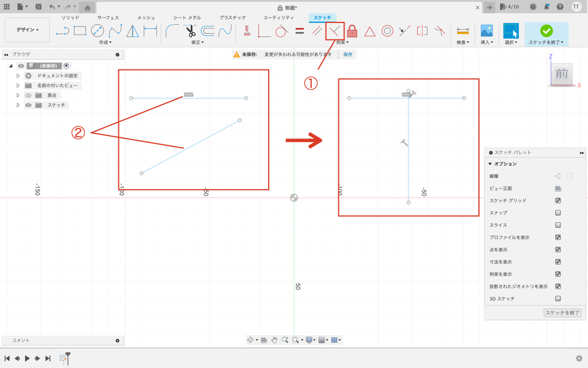The width and height of the screenshot is (588, 368).
Task: Select the Orbit navigation tool
Action: 250,340
